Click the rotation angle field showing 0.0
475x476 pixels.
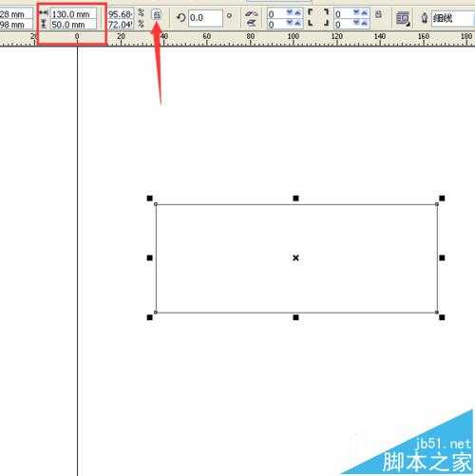point(205,18)
